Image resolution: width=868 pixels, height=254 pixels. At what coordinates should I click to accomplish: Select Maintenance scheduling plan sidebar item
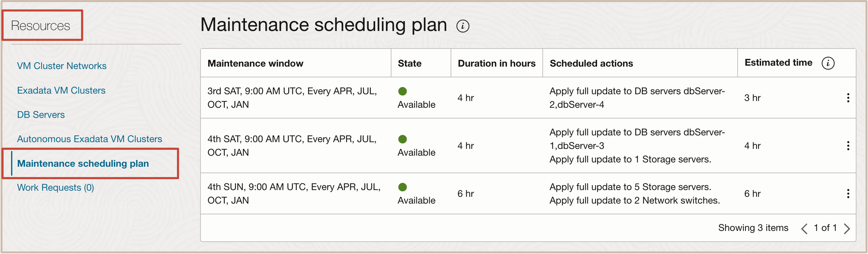pyautogui.click(x=83, y=164)
